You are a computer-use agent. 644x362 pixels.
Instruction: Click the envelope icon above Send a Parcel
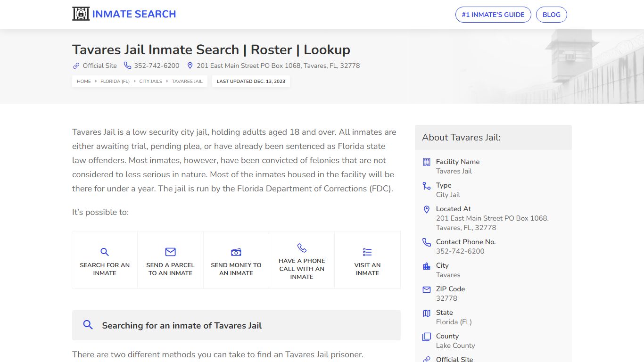pos(170,252)
